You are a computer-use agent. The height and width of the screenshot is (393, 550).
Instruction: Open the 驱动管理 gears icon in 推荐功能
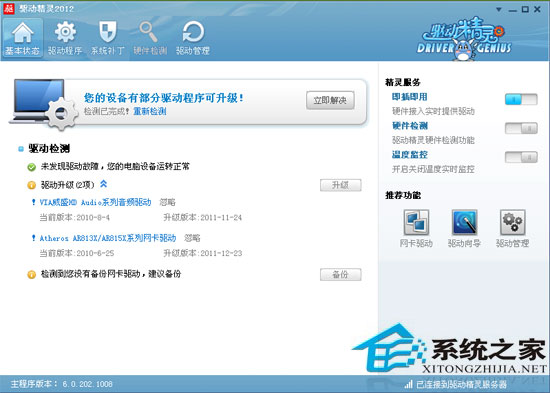point(512,228)
